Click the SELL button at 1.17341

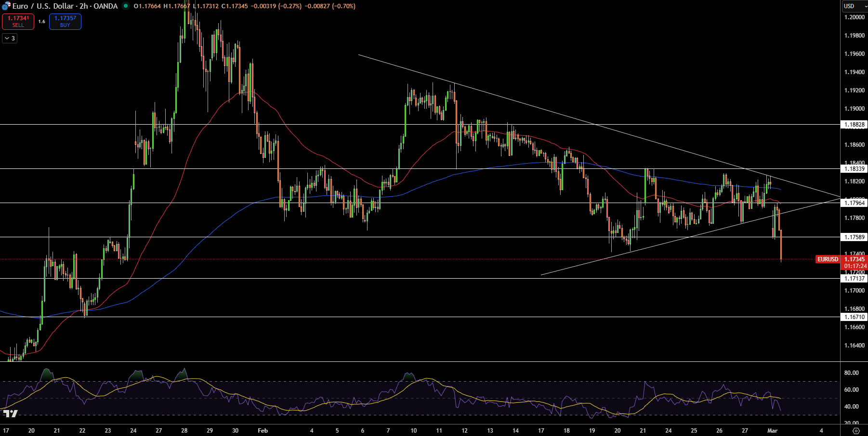pyautogui.click(x=18, y=22)
